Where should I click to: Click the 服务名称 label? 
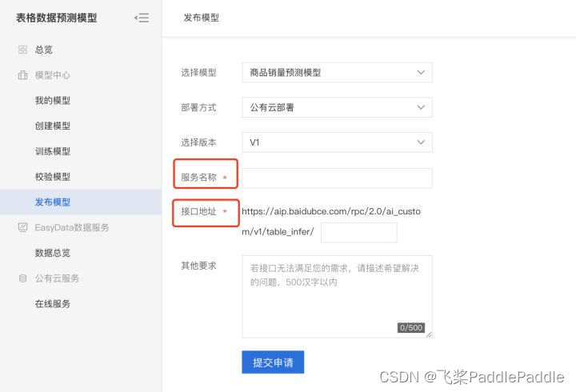198,178
